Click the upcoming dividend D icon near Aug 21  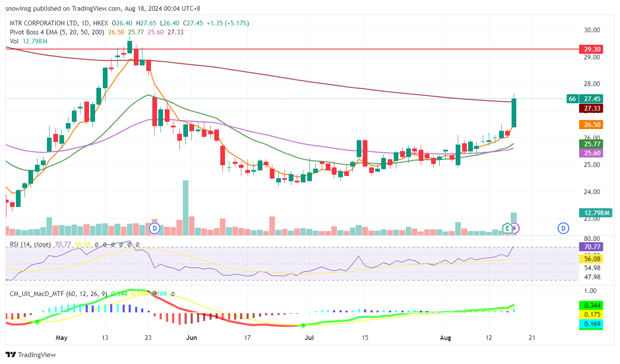click(x=563, y=228)
